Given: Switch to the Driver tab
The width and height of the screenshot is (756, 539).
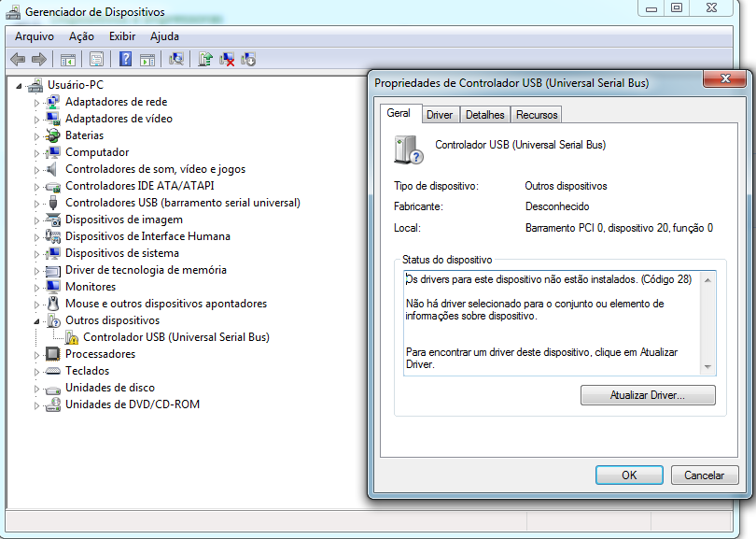Looking at the screenshot, I should tap(439, 113).
